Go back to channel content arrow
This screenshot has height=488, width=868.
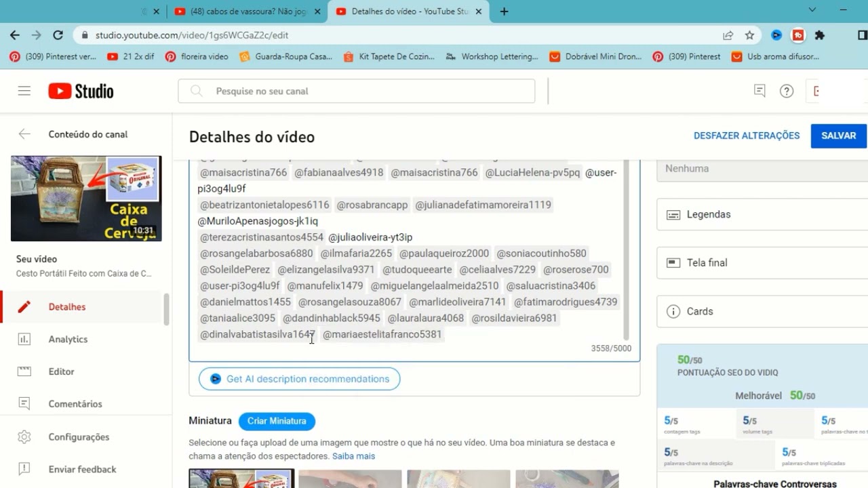point(24,134)
